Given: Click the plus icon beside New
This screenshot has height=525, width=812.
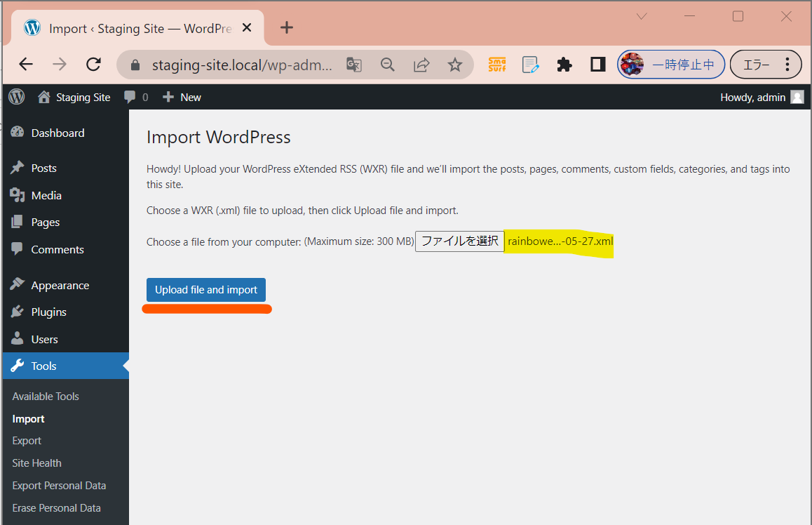Looking at the screenshot, I should pos(168,97).
